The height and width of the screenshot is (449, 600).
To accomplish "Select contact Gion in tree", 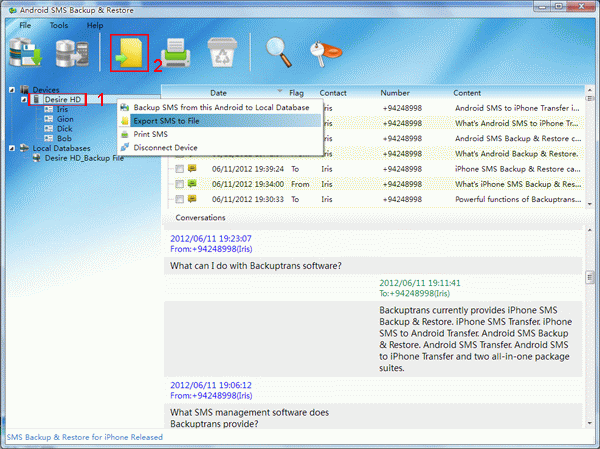I will pos(65,119).
